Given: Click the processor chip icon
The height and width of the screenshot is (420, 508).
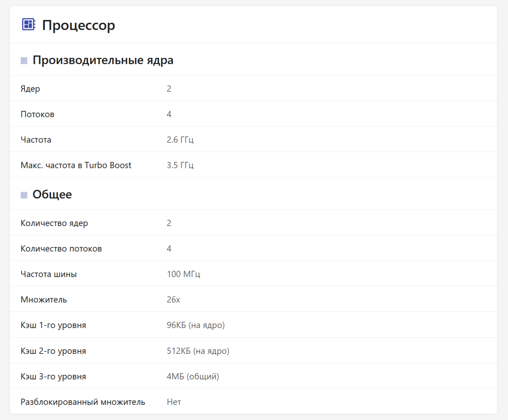Looking at the screenshot, I should pyautogui.click(x=28, y=24).
